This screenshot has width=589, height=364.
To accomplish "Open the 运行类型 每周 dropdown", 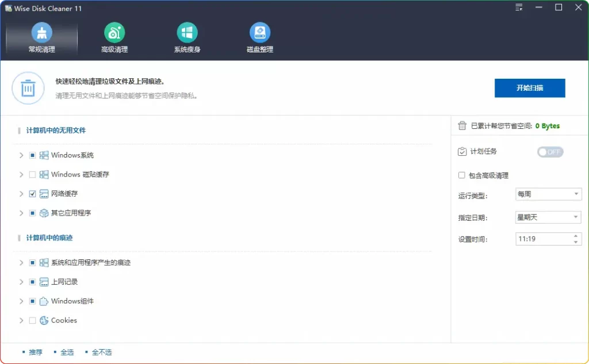I will pyautogui.click(x=548, y=194).
